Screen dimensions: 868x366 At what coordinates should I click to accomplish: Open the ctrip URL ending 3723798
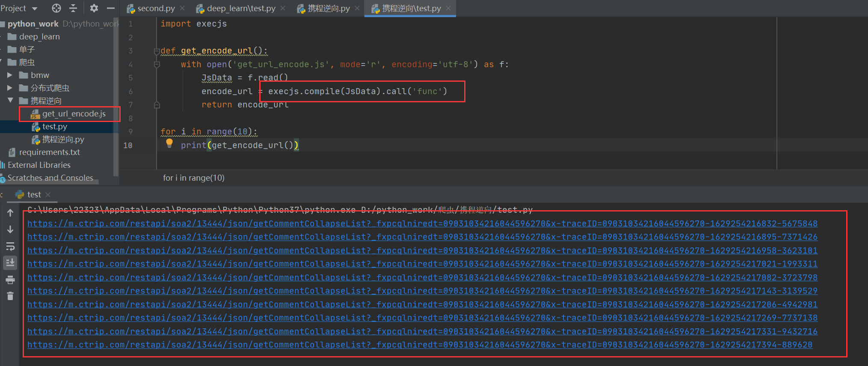click(422, 277)
